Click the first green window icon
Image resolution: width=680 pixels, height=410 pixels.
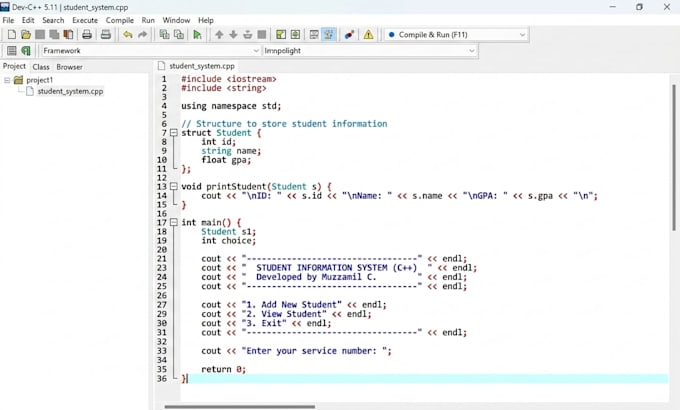point(281,35)
